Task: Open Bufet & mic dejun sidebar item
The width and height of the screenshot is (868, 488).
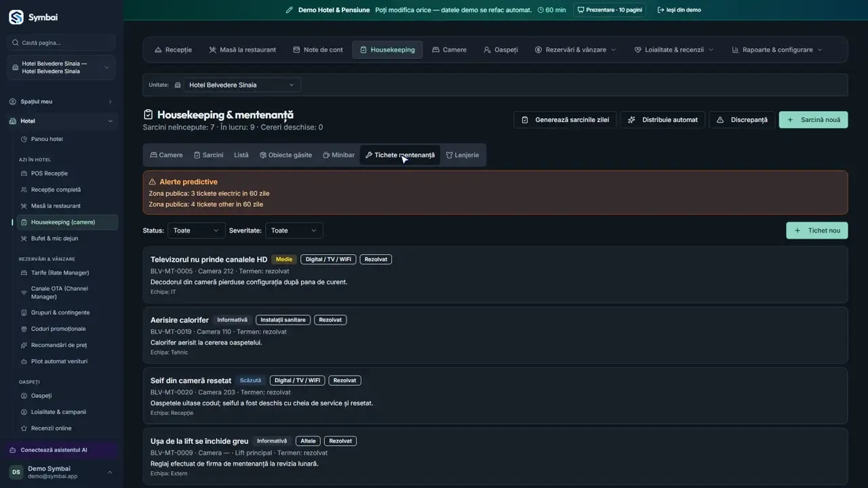Action: point(66,239)
